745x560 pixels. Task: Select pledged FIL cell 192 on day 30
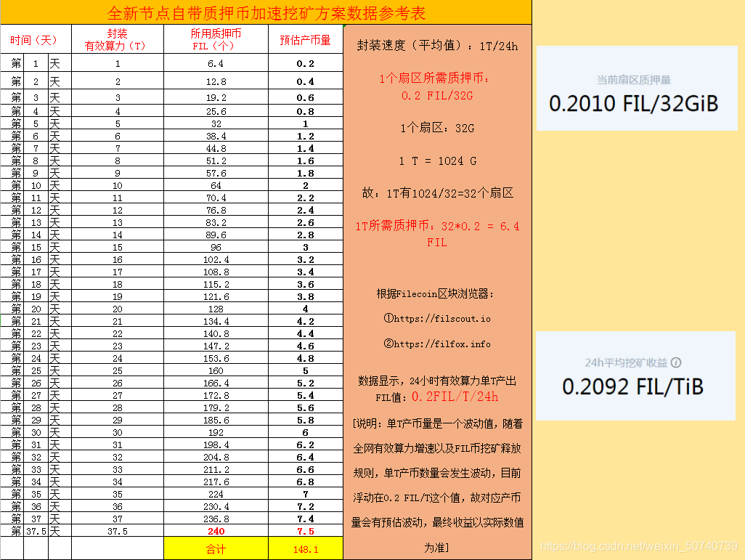coord(216,433)
